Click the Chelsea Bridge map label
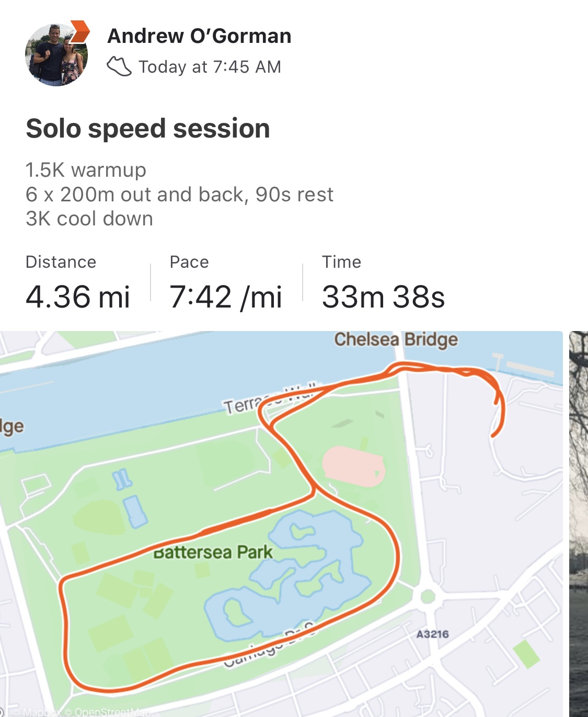This screenshot has width=588, height=717. (396, 339)
